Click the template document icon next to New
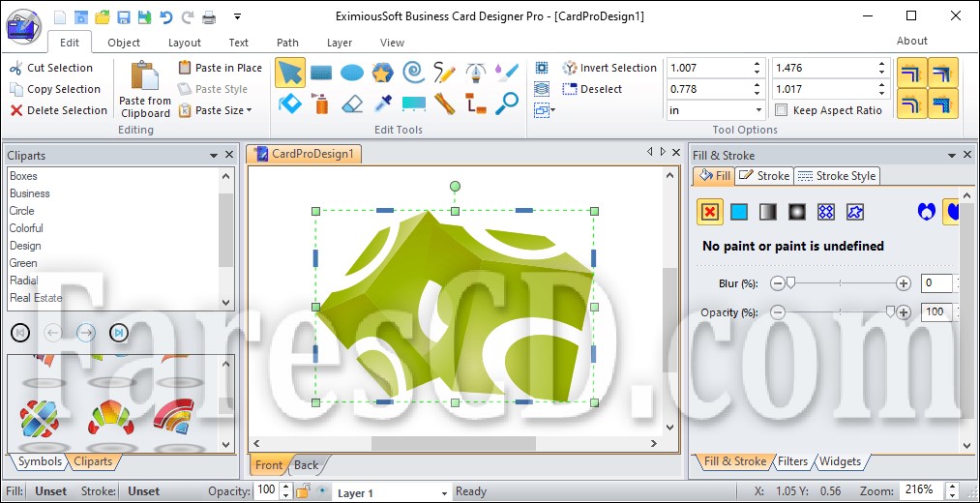 [x=81, y=16]
